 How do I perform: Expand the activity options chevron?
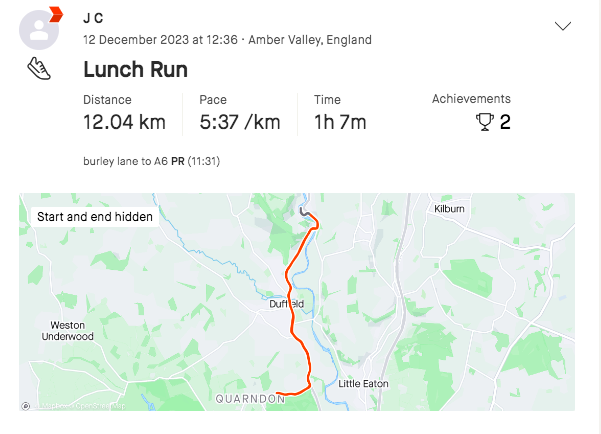click(563, 26)
